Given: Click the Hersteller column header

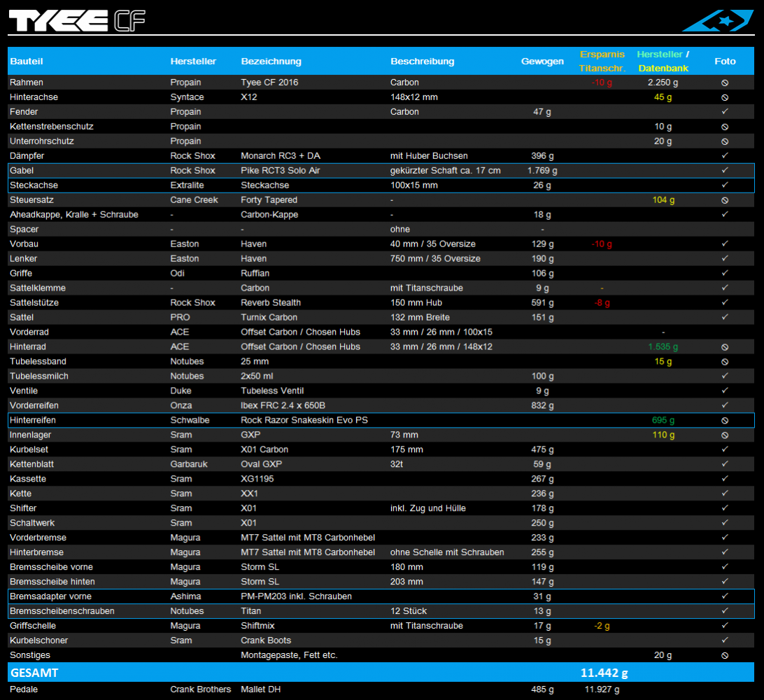Looking at the screenshot, I should coord(193,62).
